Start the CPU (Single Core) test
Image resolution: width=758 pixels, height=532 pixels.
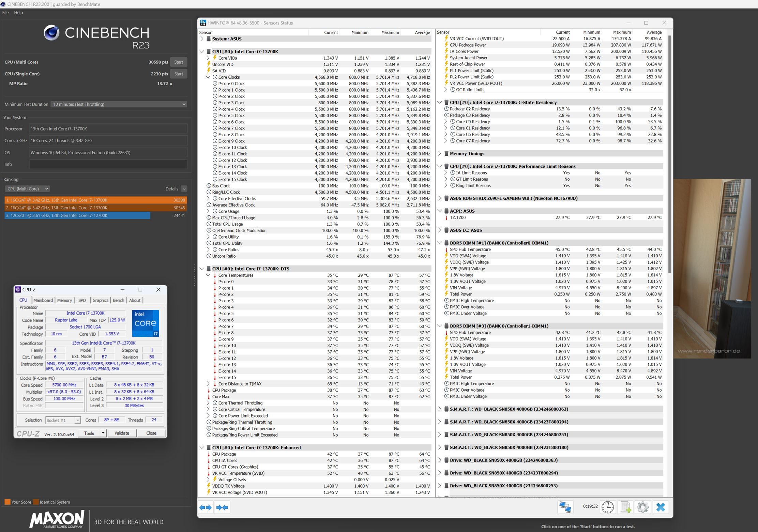click(179, 74)
